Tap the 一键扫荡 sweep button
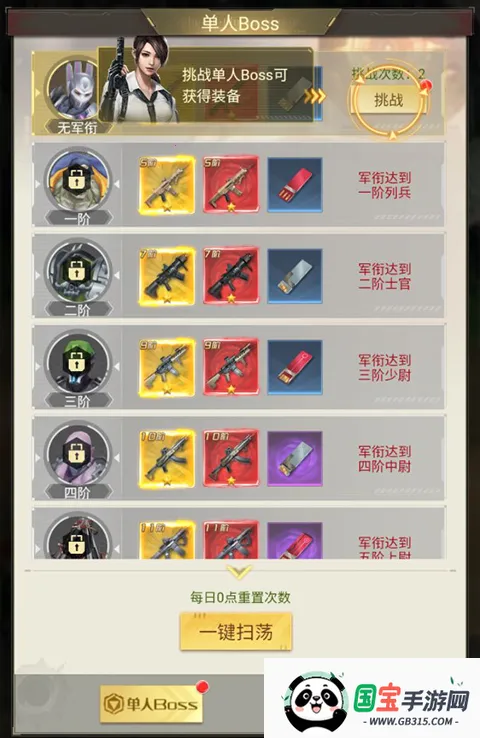 [236, 632]
